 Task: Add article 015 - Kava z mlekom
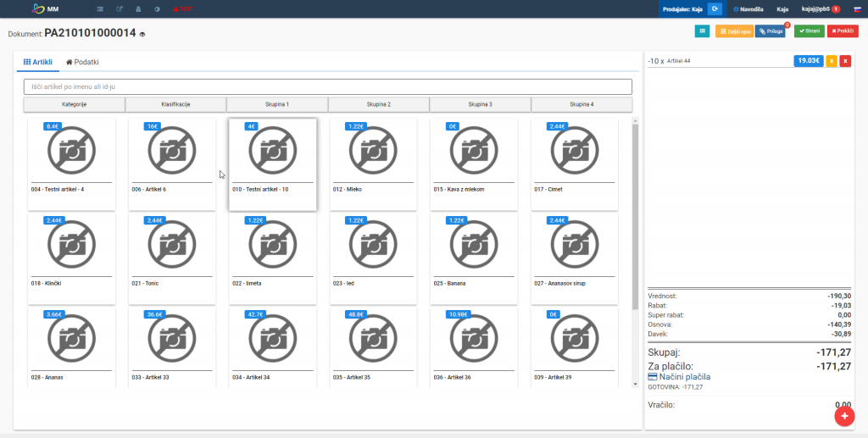474,164
